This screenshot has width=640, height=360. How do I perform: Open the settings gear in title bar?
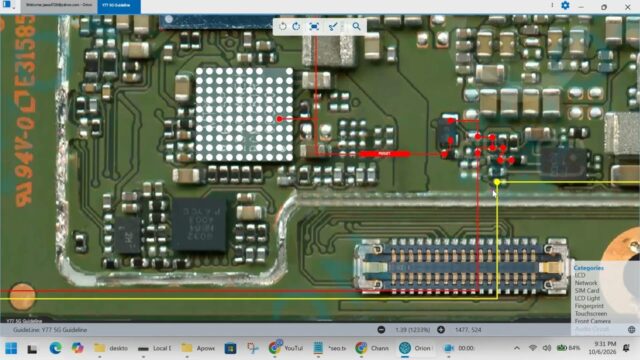[x=565, y=5]
